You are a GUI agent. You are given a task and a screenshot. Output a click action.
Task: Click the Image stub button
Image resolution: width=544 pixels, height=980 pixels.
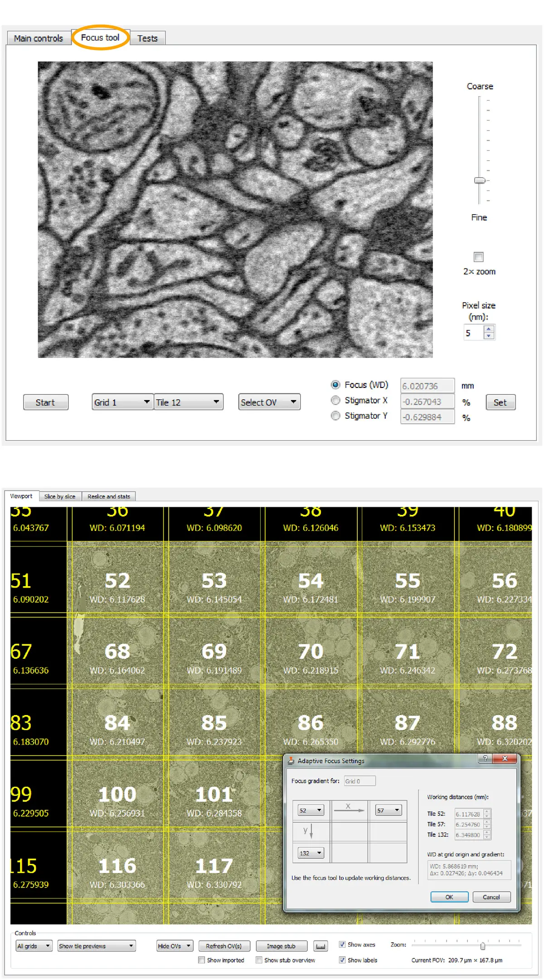(282, 946)
